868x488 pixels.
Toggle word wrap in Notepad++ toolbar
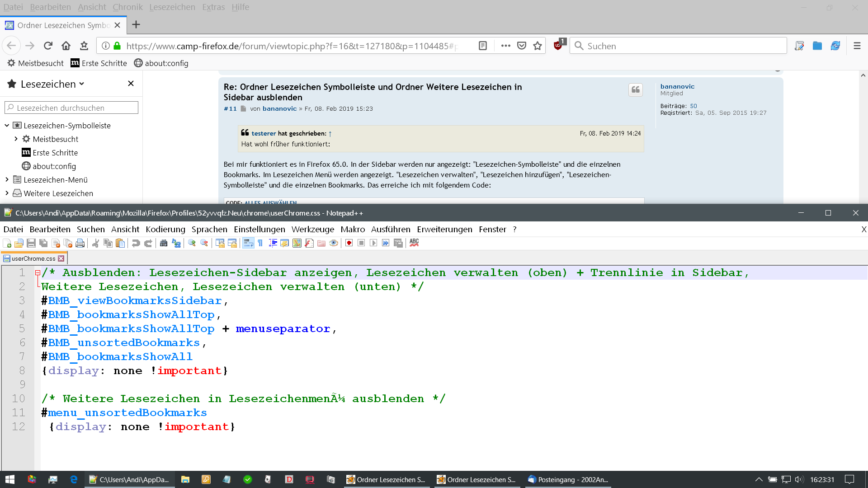(248, 243)
